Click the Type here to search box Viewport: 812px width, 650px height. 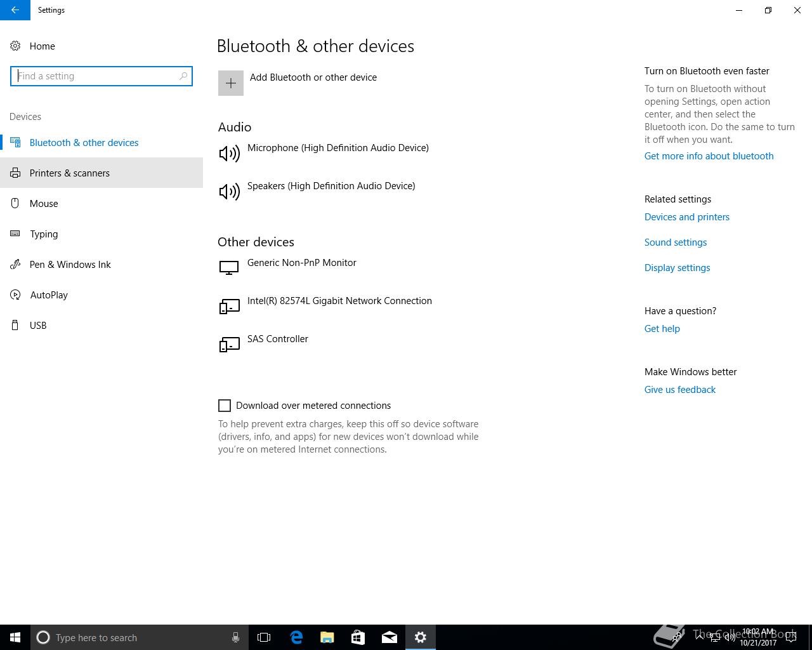tap(140, 637)
